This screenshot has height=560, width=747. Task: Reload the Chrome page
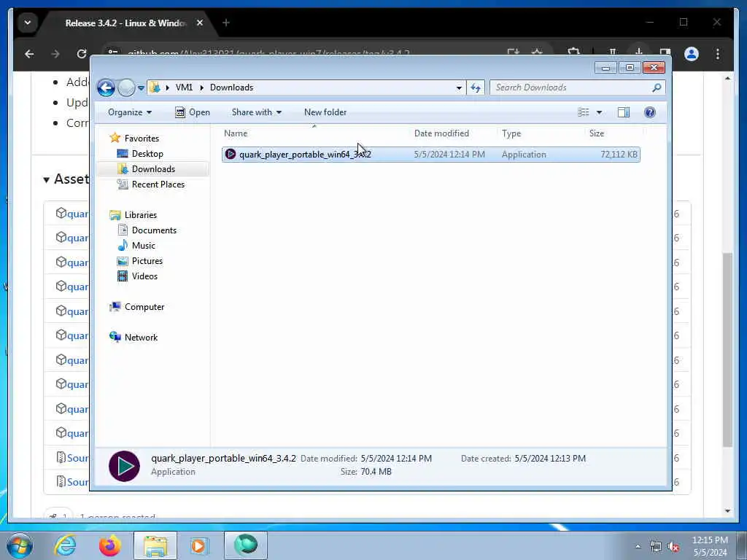82,54
